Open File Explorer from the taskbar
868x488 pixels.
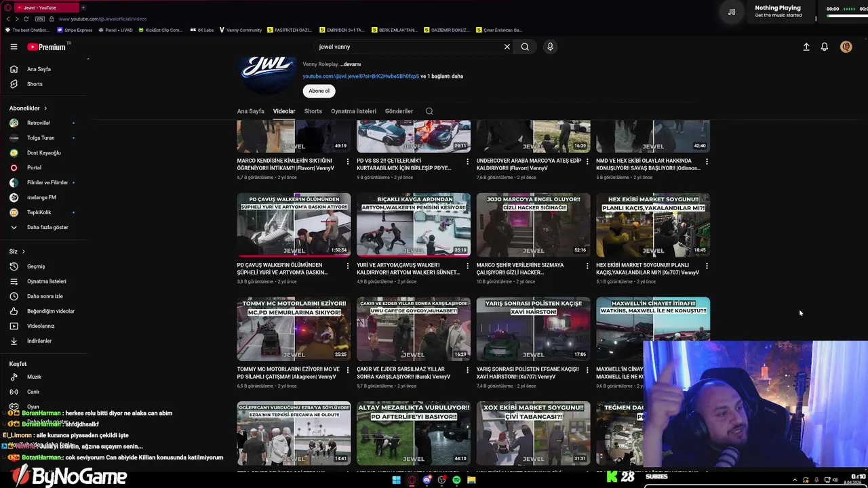471,480
